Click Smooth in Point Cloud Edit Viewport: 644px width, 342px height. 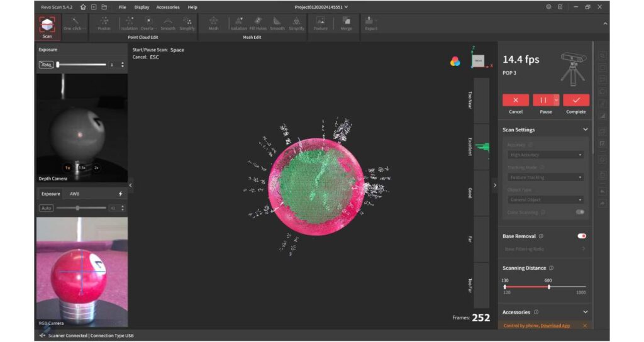[x=167, y=24]
